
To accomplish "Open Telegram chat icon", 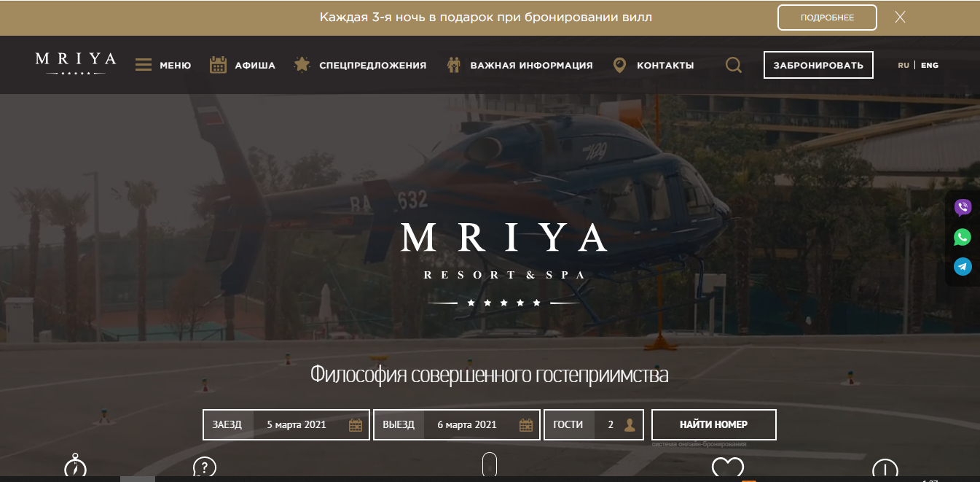I will [963, 266].
